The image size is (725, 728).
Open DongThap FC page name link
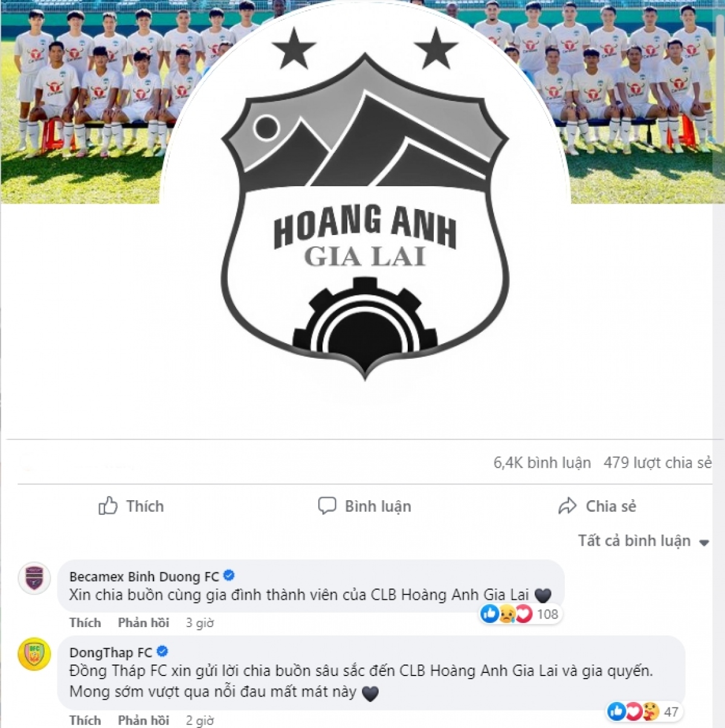coord(111,652)
